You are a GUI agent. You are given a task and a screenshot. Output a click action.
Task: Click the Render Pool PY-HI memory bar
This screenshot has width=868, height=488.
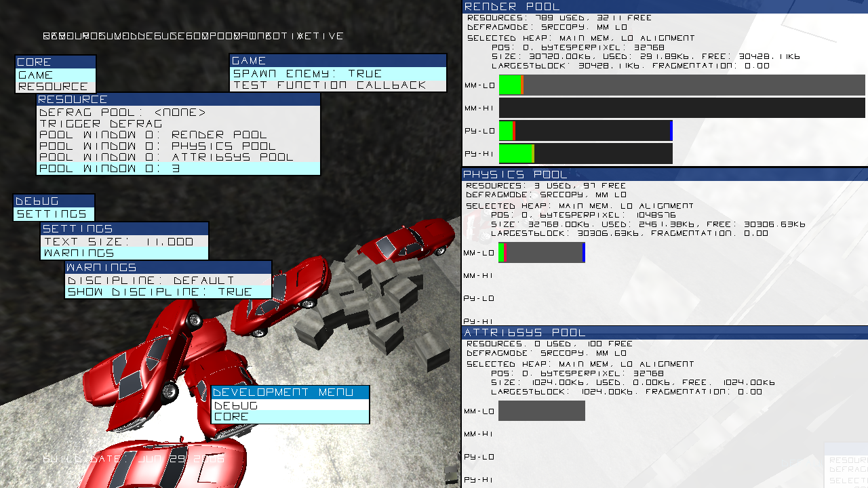pos(586,153)
